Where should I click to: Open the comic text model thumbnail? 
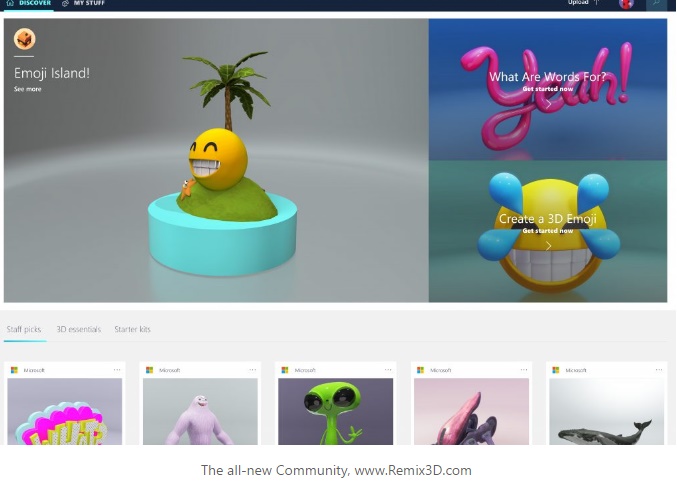click(x=65, y=411)
